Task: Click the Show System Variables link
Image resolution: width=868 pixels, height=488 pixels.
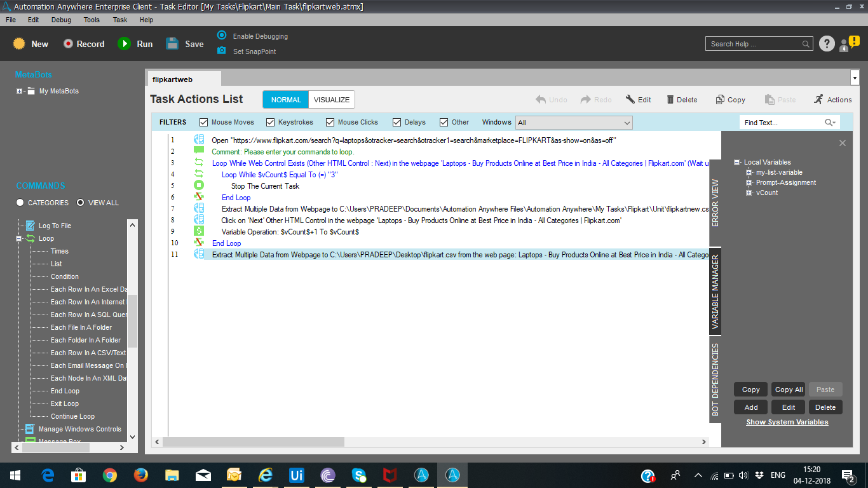Action: click(787, 422)
